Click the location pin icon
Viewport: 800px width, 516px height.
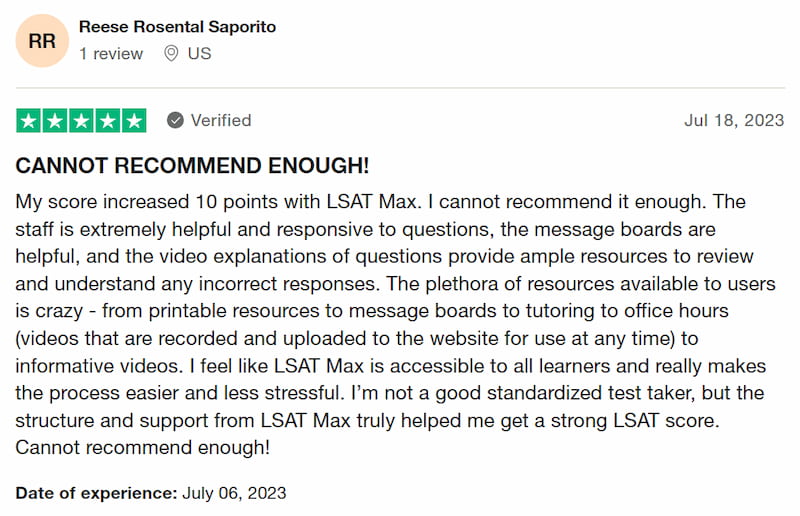click(x=171, y=54)
